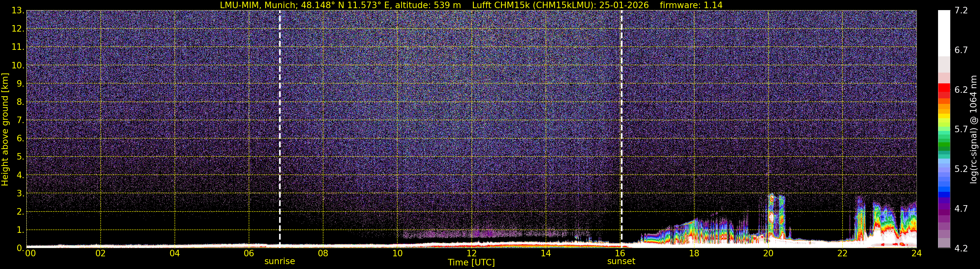The image size is (980, 269).
Task: Click the "sunset" label below the time axis
Action: pos(621,262)
